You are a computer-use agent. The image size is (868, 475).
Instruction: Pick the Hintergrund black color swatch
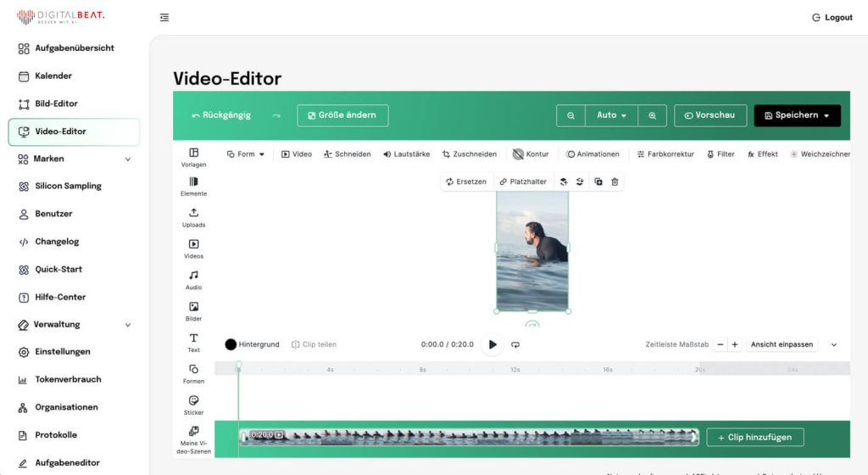coord(231,344)
